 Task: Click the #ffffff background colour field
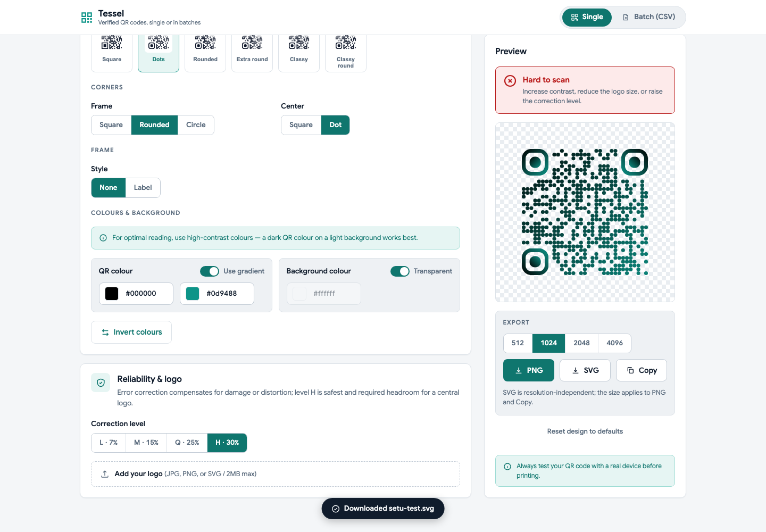click(324, 294)
